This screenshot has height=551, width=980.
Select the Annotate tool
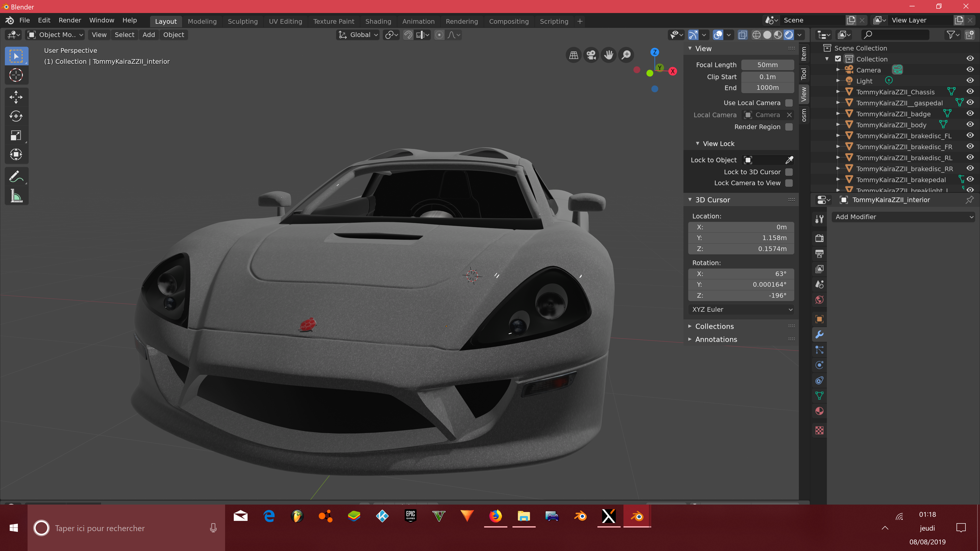point(16,177)
